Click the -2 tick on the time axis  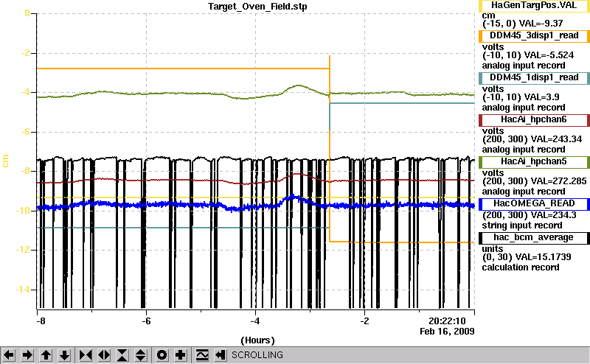coord(364,321)
